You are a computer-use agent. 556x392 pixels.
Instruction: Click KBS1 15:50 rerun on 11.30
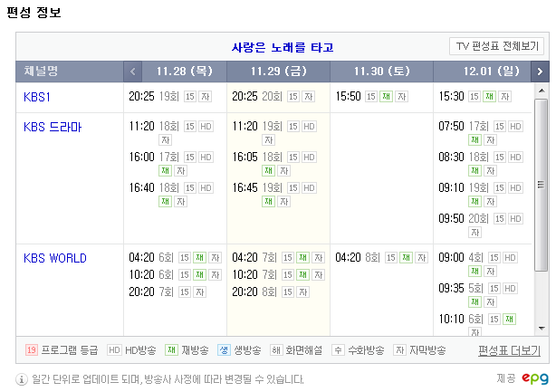point(371,96)
